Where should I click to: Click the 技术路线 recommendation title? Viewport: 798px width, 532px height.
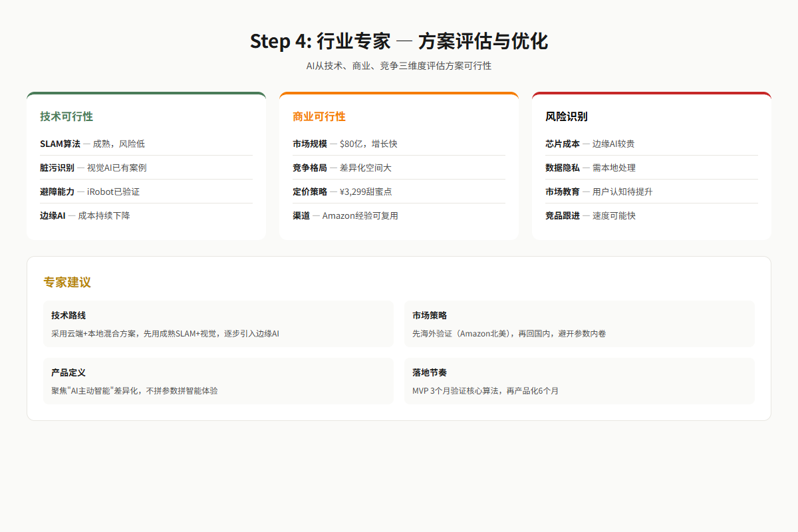(x=68, y=315)
